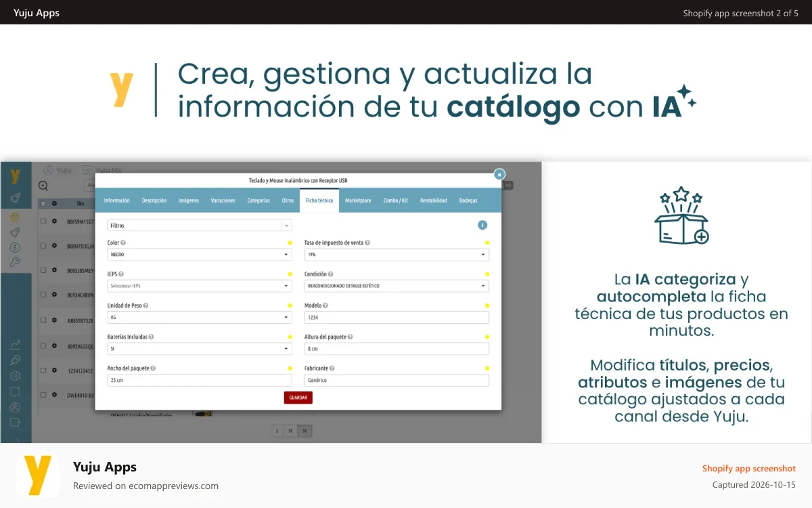Screen dimensions: 812x508
Task: Click help icon next to Color label
Action: (x=123, y=242)
